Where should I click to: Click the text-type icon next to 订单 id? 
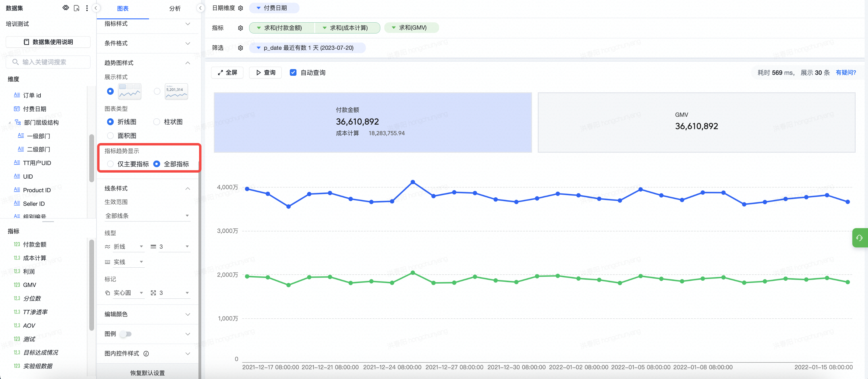[x=17, y=95]
